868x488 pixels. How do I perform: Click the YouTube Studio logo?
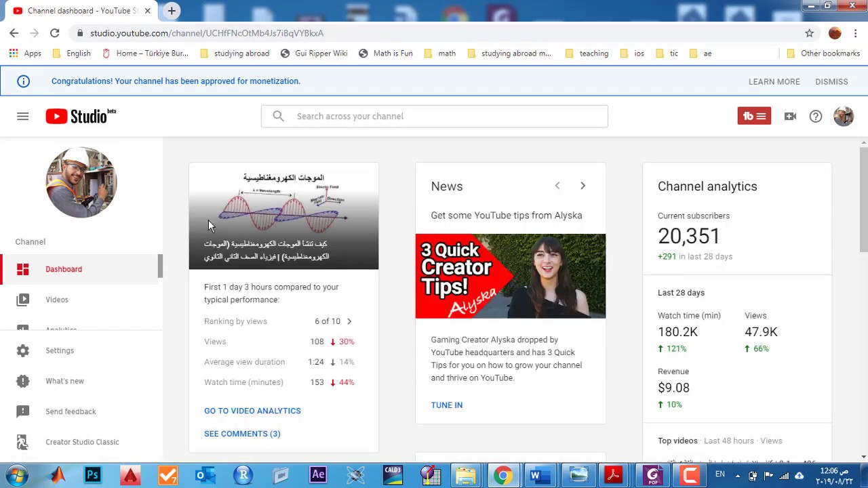coord(81,117)
